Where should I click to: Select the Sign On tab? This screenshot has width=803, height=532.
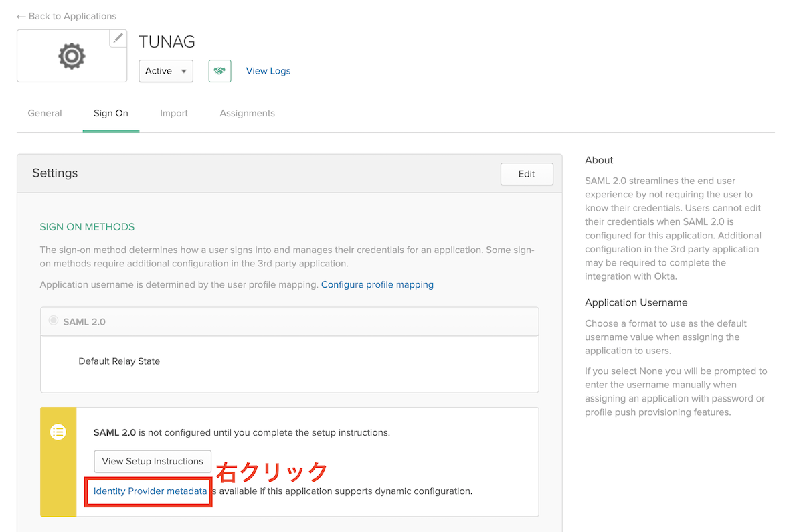point(111,113)
